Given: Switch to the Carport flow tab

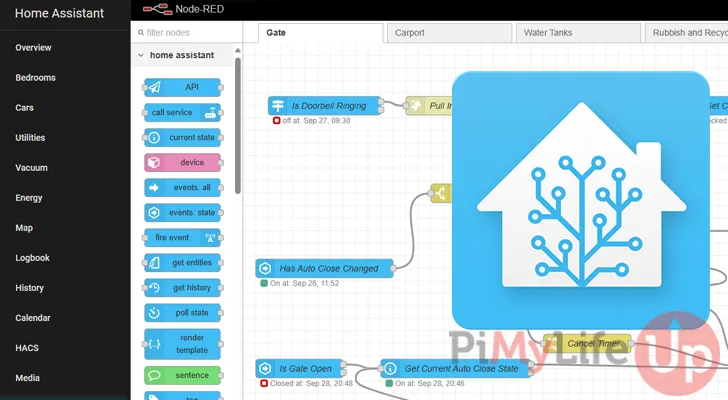Looking at the screenshot, I should pyautogui.click(x=449, y=32).
